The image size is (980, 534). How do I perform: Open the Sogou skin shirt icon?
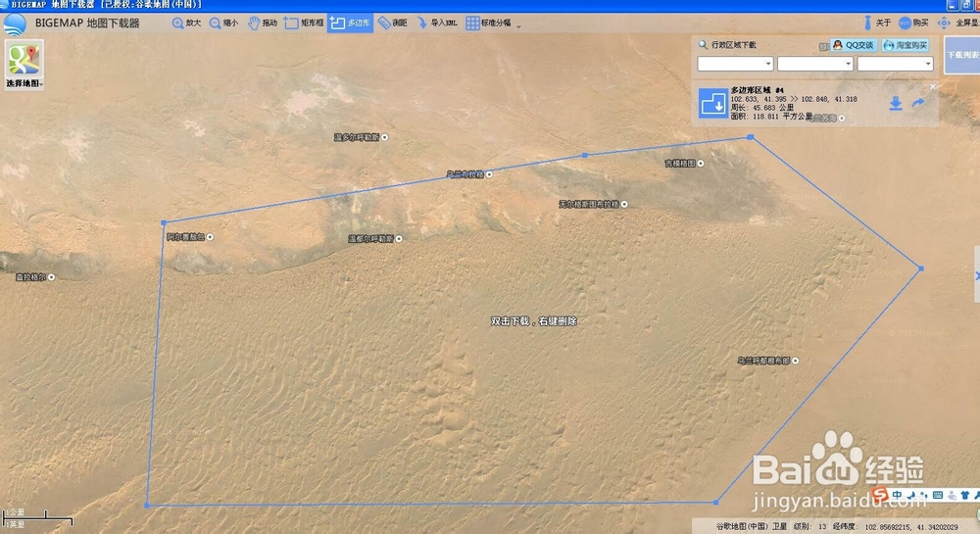tap(965, 495)
